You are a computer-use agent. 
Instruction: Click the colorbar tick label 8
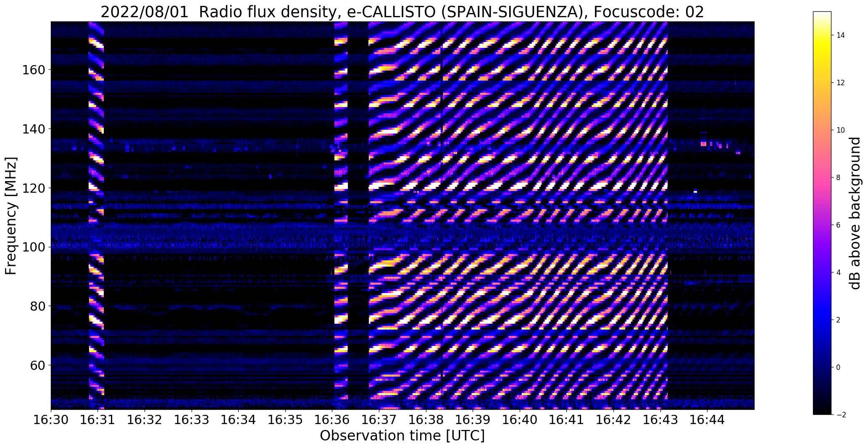pyautogui.click(x=839, y=178)
